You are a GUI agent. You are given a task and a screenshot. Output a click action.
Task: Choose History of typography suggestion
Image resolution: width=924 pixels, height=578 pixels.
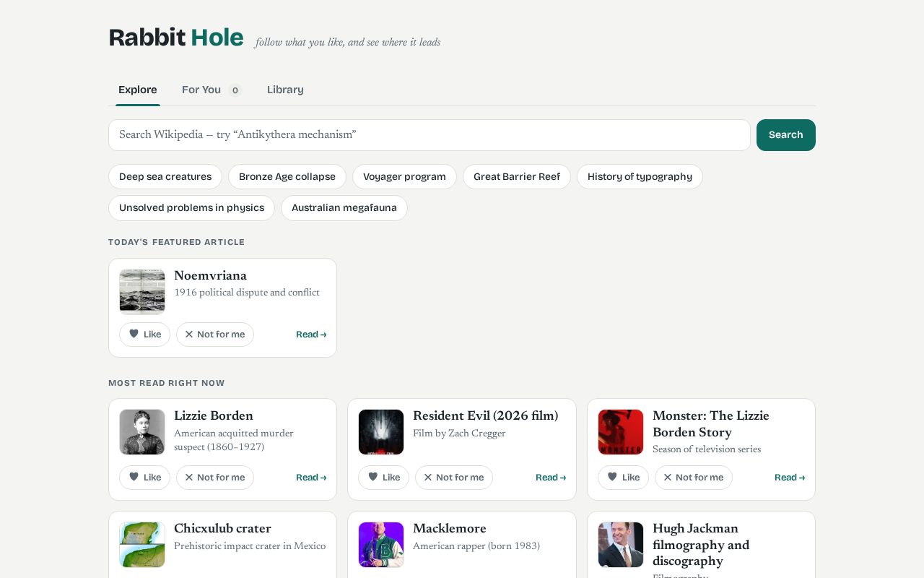[640, 177]
